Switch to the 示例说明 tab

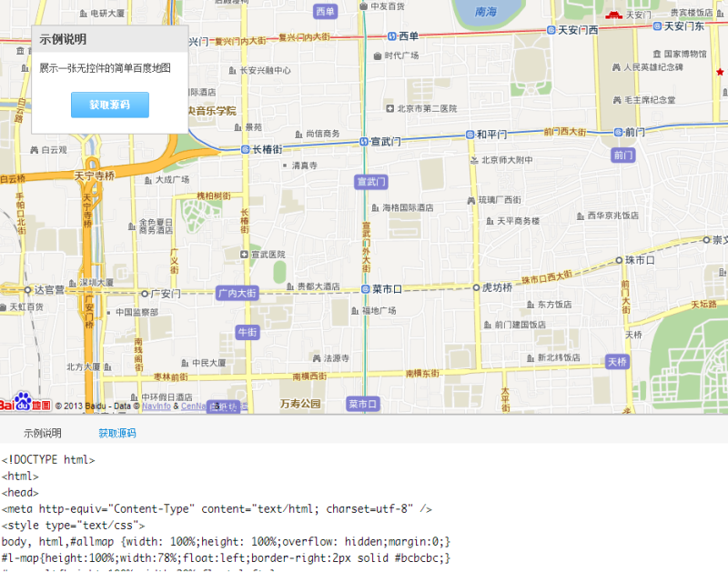[x=43, y=433]
